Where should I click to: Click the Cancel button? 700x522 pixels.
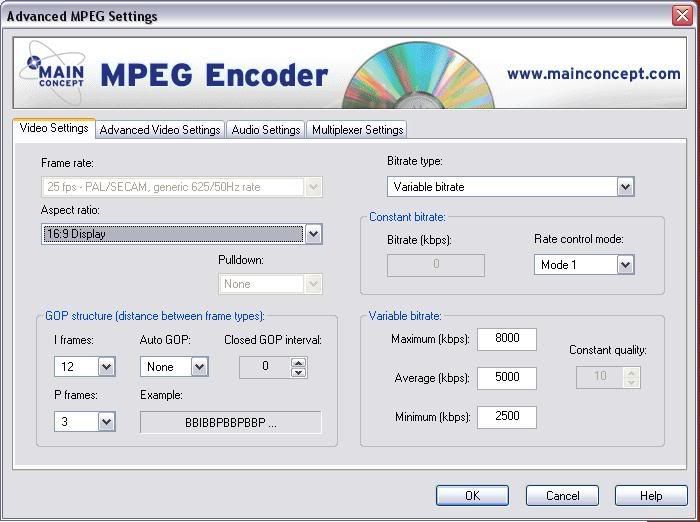coord(562,496)
